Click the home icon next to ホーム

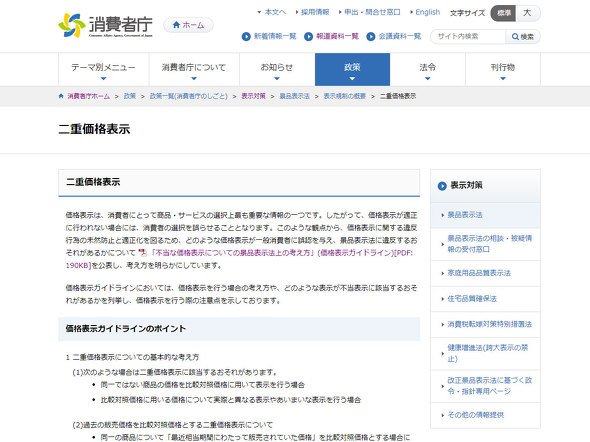[176, 25]
